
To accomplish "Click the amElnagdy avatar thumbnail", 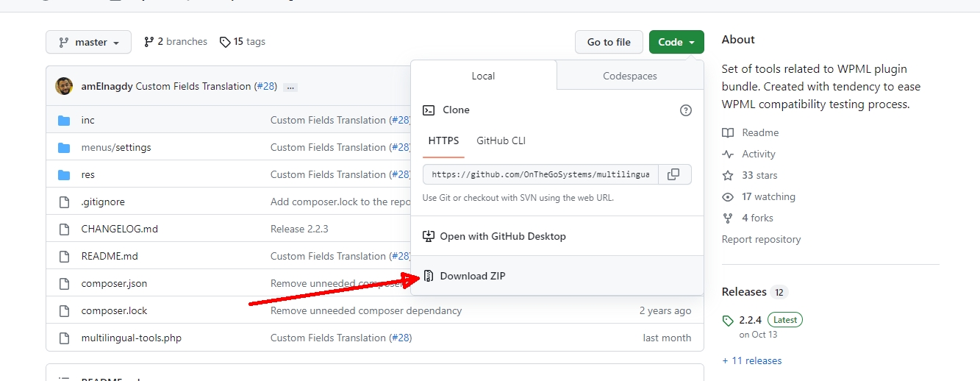I will click(64, 86).
